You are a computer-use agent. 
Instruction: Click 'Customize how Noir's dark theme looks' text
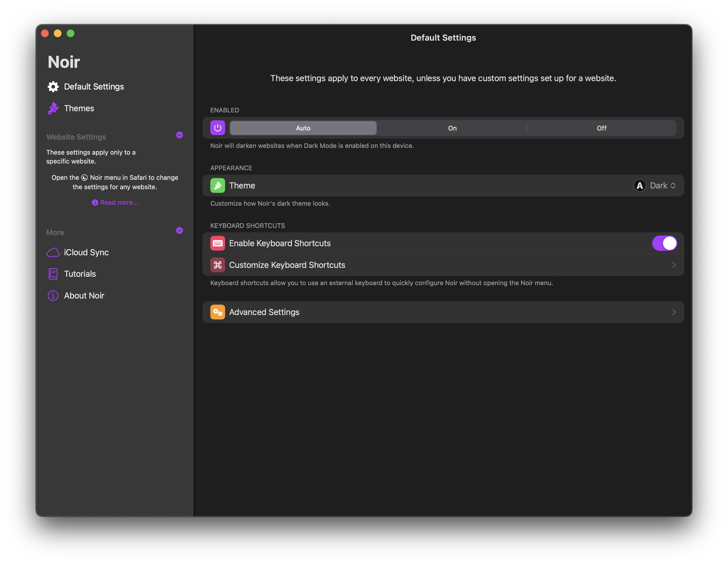pos(270,203)
